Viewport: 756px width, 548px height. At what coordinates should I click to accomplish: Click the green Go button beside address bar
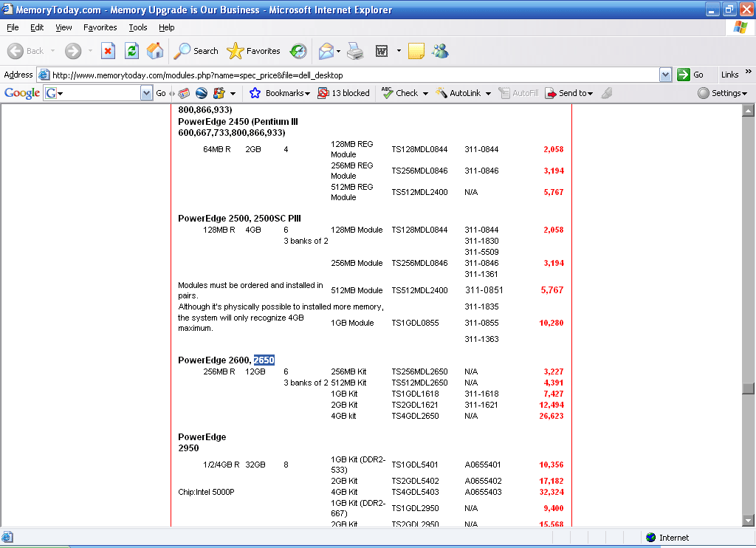click(x=690, y=75)
